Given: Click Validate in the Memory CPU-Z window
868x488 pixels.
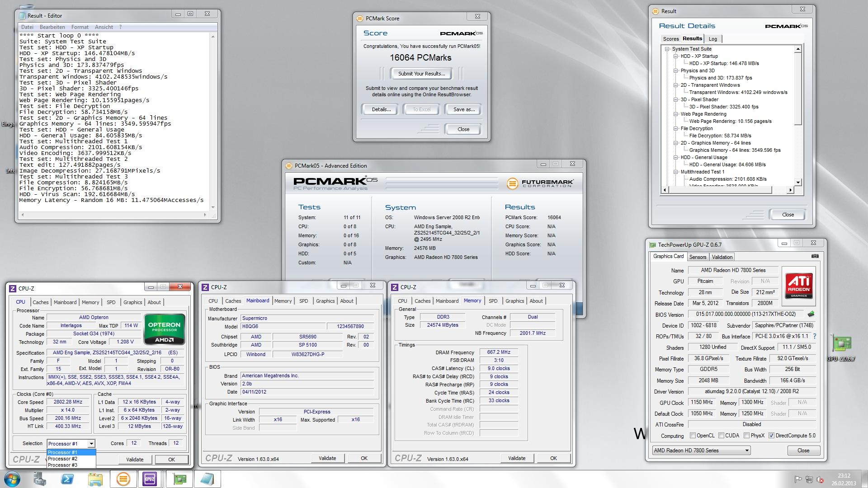Looking at the screenshot, I should coord(517,458).
